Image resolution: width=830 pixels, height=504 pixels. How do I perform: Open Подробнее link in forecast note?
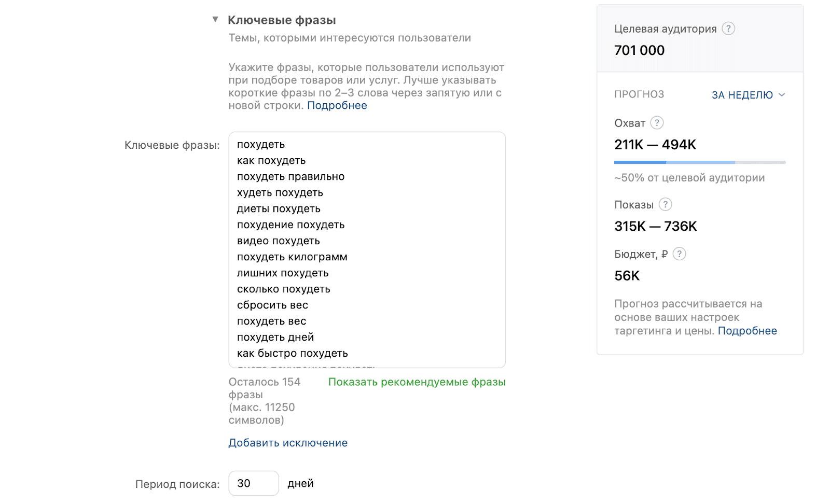tap(747, 331)
